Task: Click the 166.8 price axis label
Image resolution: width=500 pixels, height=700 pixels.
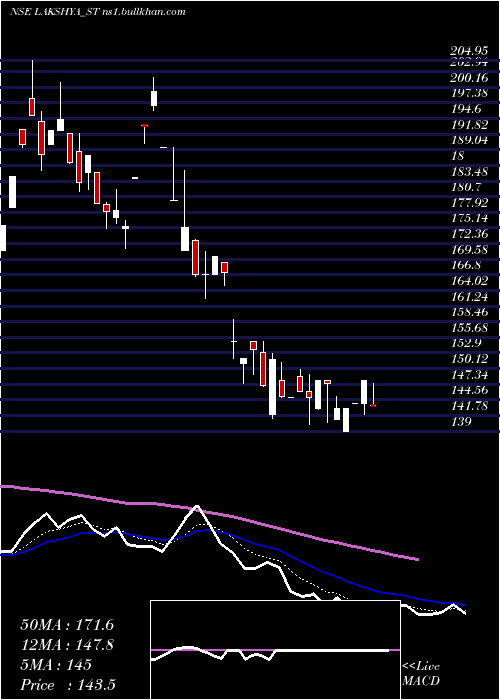Action: click(466, 265)
